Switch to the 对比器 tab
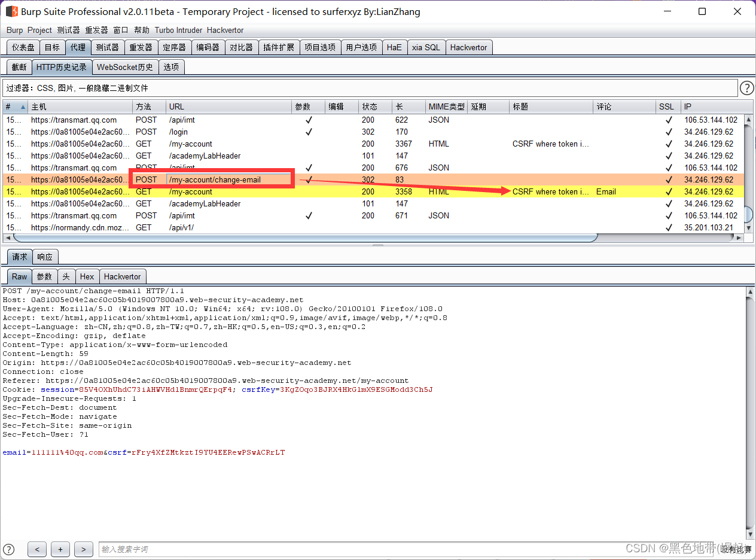Screen dimensions: 756x560 click(242, 47)
